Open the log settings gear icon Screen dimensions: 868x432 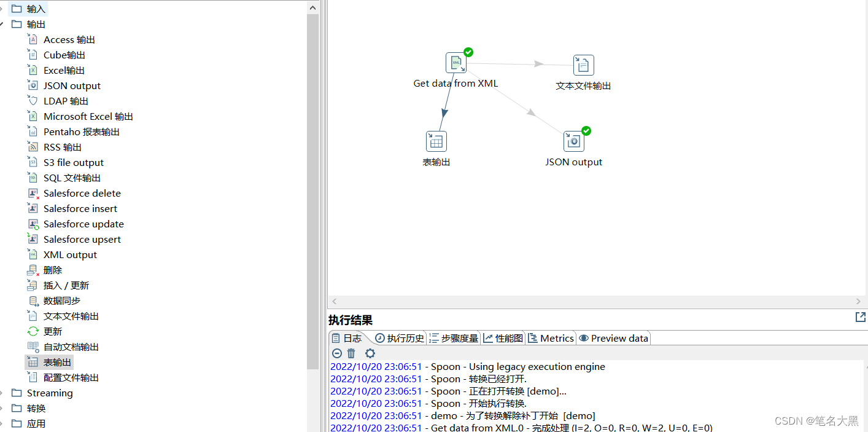[x=370, y=353]
